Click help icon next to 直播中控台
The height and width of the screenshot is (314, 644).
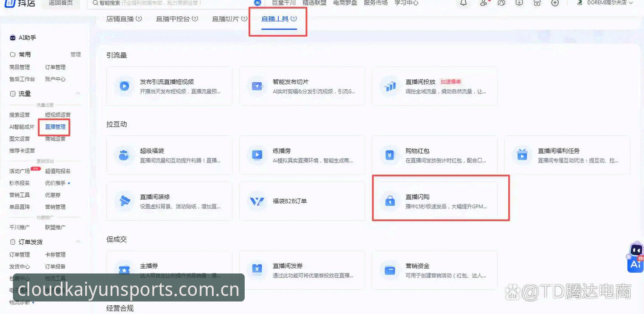(195, 19)
